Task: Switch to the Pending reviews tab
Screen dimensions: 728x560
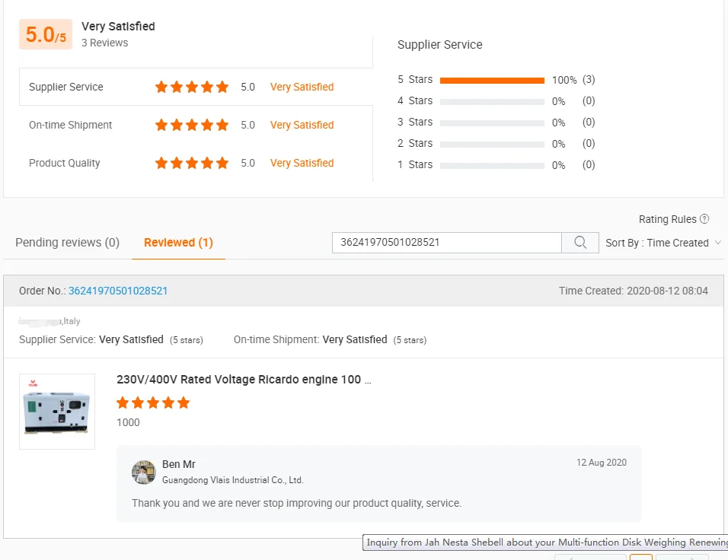Action: tap(67, 243)
